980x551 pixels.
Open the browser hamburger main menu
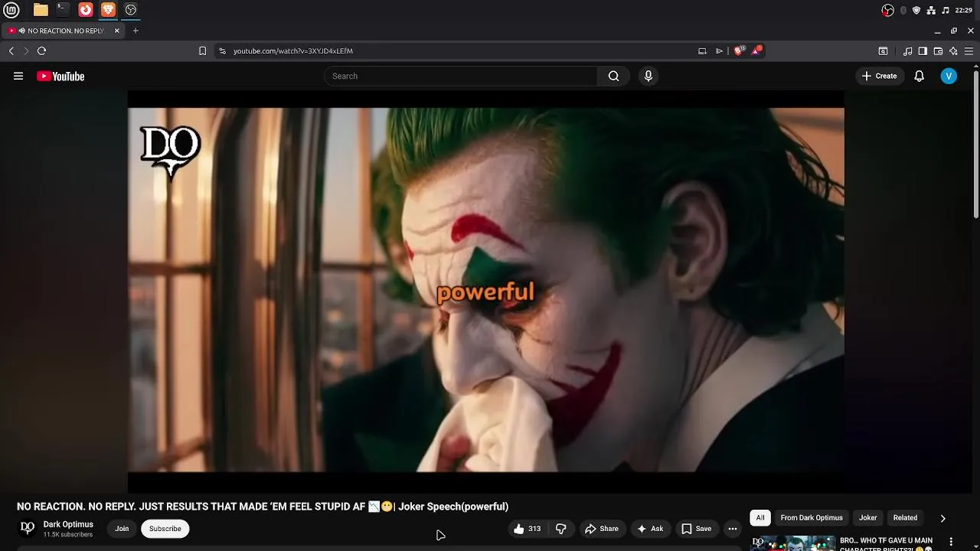[x=969, y=51]
